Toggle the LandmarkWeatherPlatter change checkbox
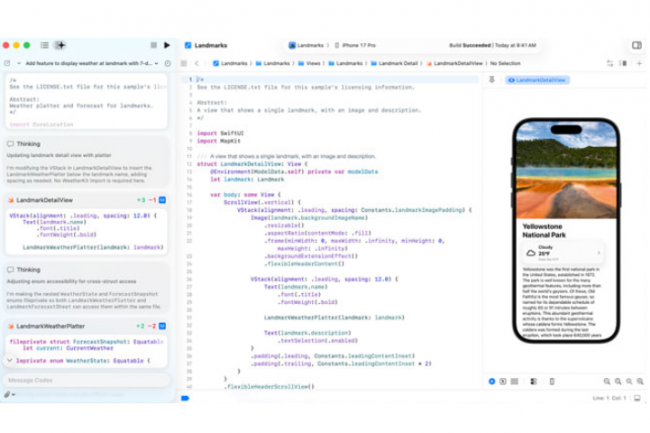 pyautogui.click(x=162, y=326)
